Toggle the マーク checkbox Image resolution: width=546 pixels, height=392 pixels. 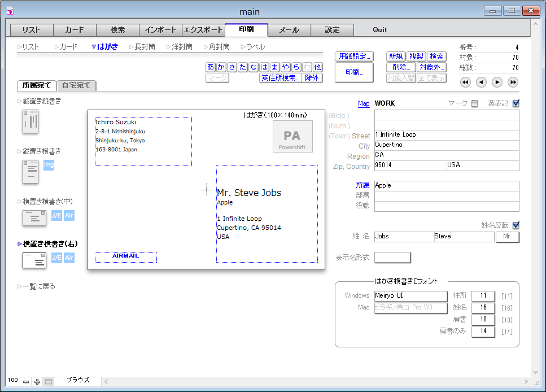(474, 104)
